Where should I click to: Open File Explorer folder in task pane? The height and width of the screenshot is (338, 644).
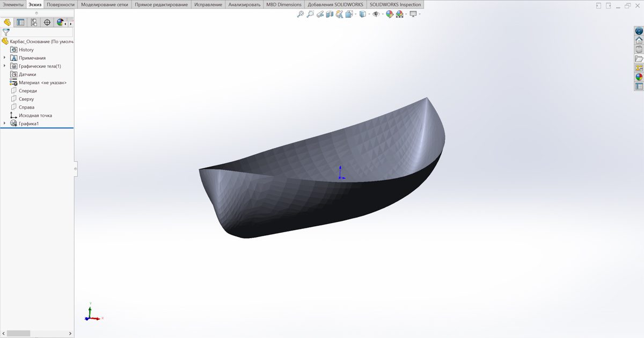639,59
